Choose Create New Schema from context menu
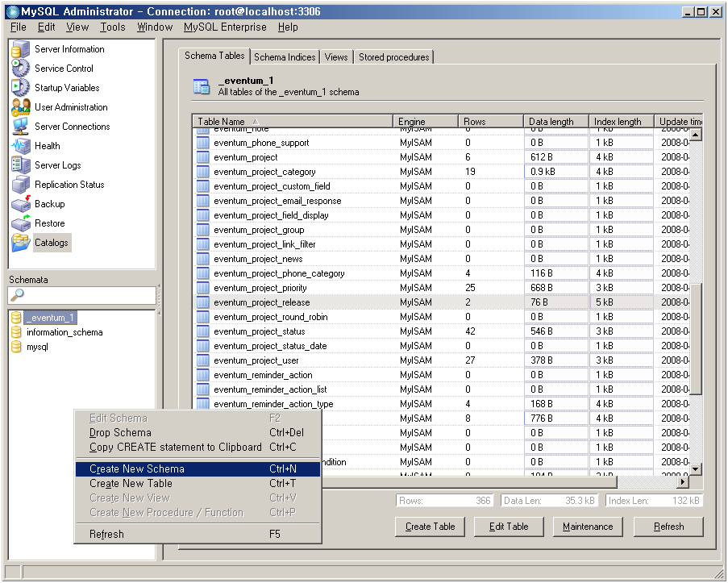 coord(198,468)
